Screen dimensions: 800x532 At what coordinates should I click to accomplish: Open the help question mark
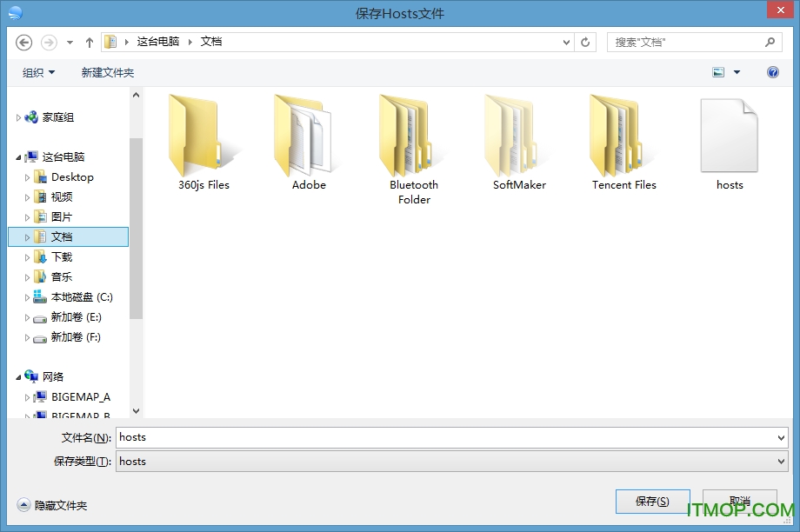click(x=772, y=72)
